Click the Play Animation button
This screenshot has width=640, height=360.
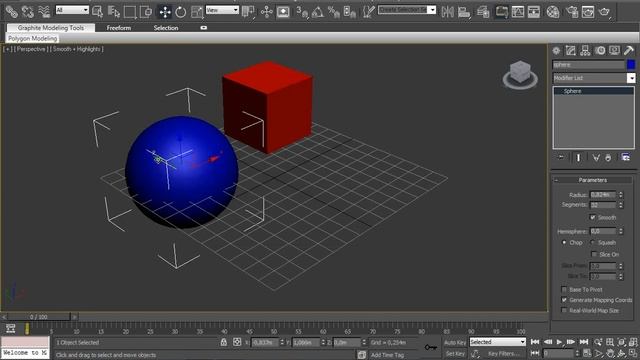point(559,342)
